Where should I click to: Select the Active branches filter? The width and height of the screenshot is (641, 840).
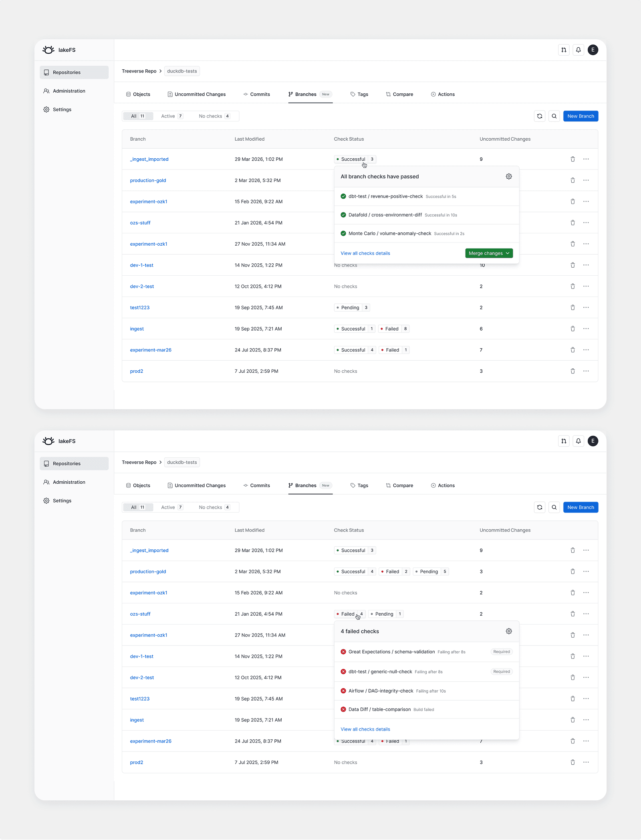click(171, 116)
